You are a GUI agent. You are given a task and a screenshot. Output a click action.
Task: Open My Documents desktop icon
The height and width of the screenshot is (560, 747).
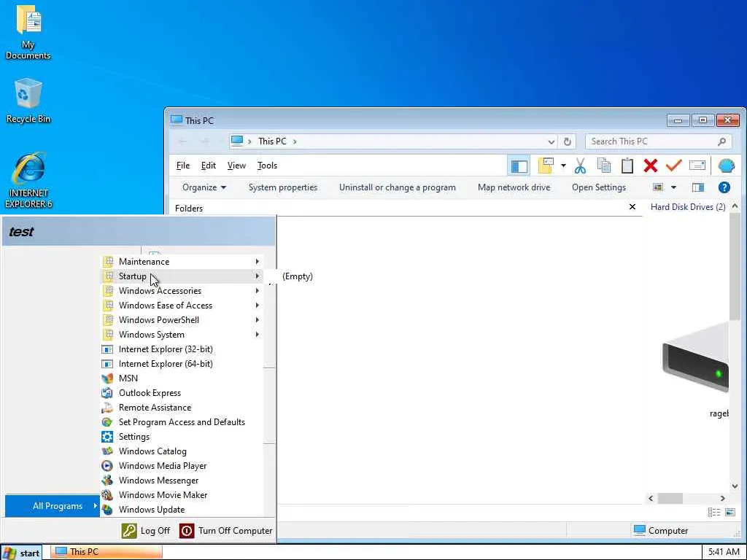coord(28,34)
